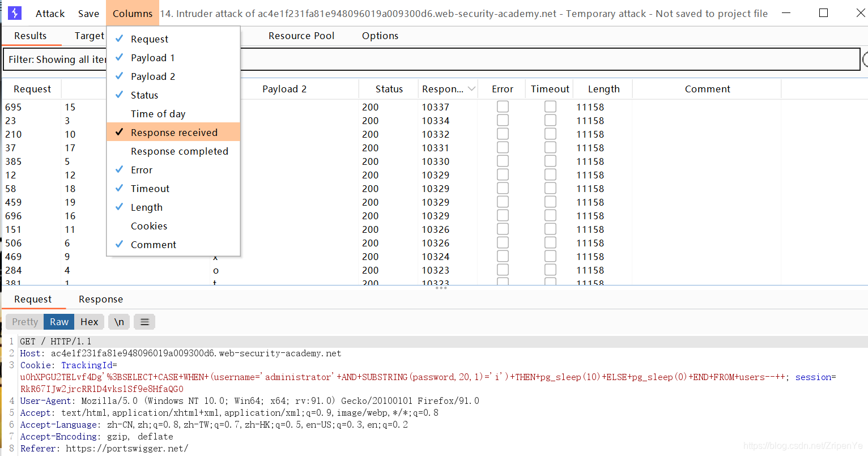Click the filter bar showing all items
The height and width of the screenshot is (456, 868).
point(432,59)
